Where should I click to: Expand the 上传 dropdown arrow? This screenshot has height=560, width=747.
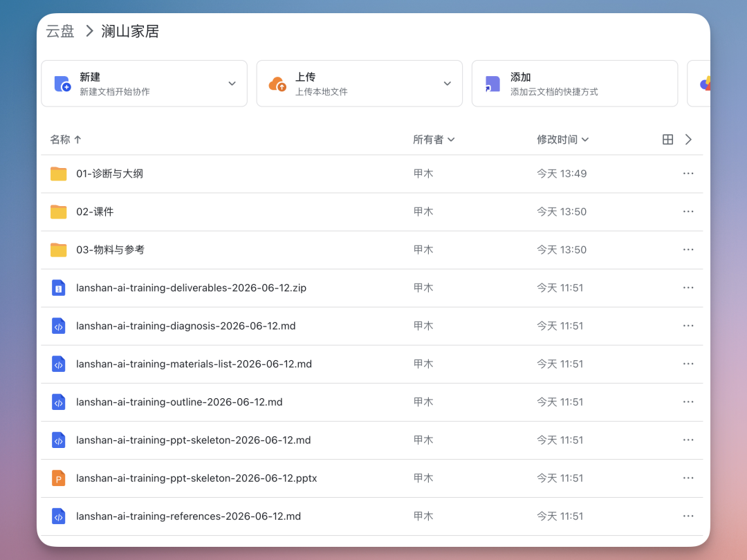tap(448, 84)
